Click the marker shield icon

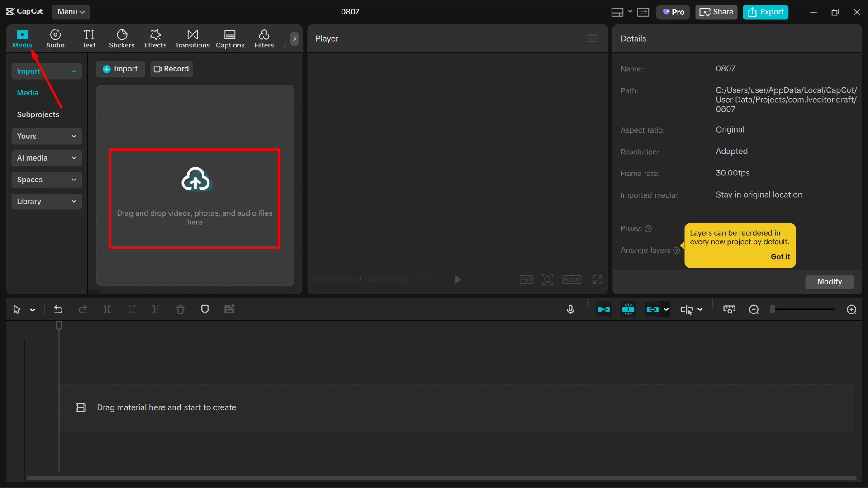point(205,309)
